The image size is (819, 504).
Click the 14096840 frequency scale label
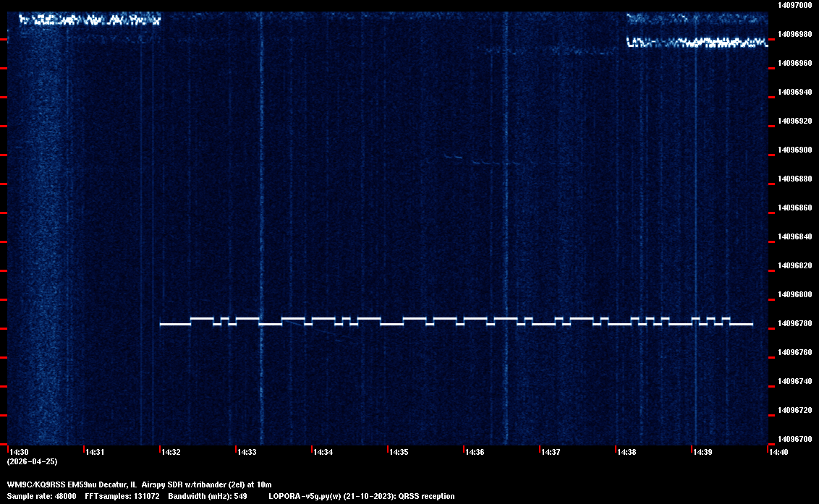click(x=794, y=236)
